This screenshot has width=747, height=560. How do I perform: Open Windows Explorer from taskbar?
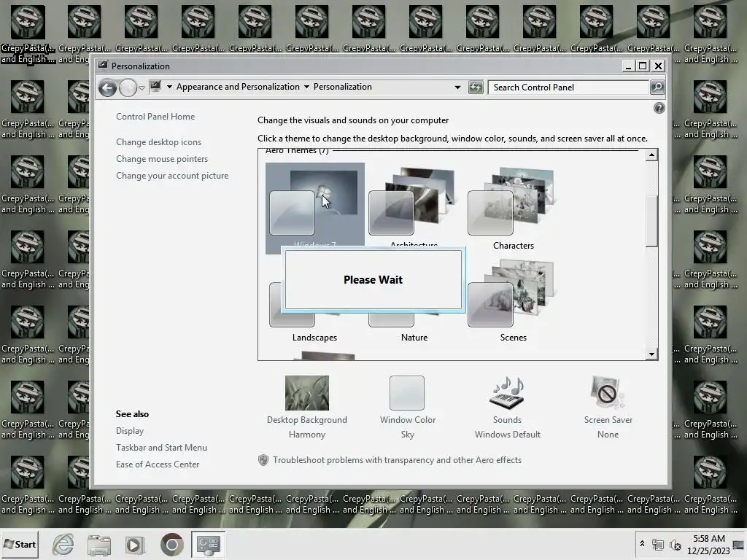tap(98, 544)
